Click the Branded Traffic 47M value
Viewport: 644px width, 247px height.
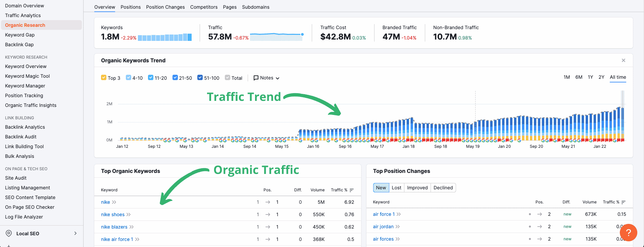tap(391, 37)
